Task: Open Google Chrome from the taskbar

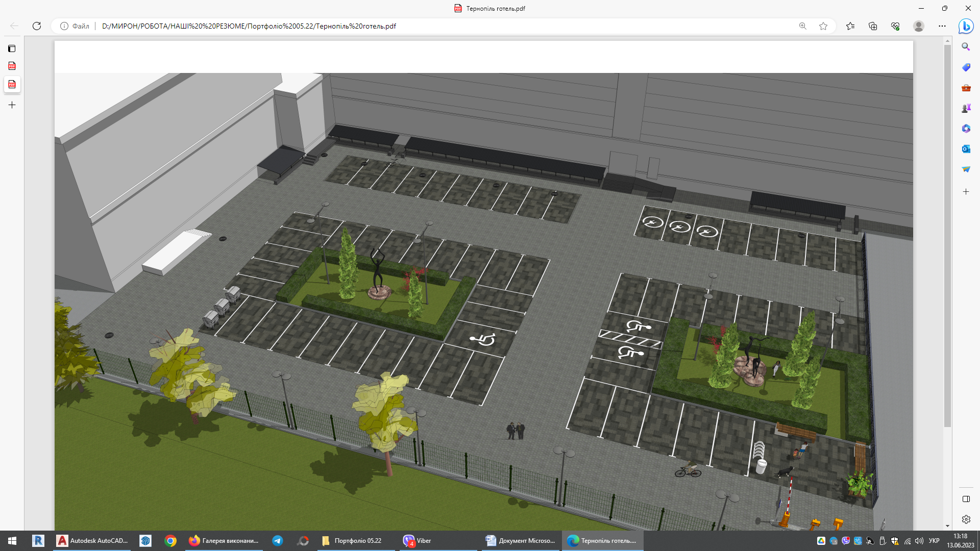Action: [170, 541]
